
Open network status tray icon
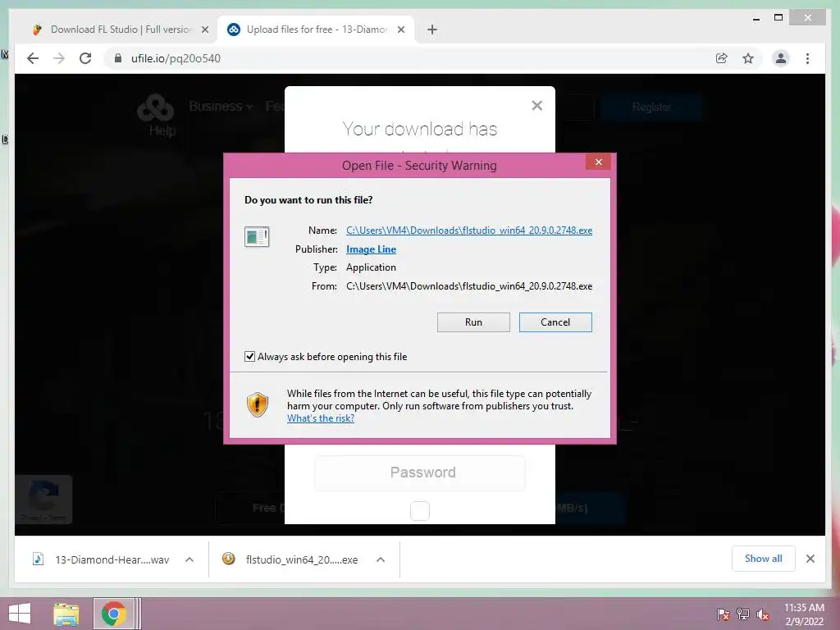point(743,614)
